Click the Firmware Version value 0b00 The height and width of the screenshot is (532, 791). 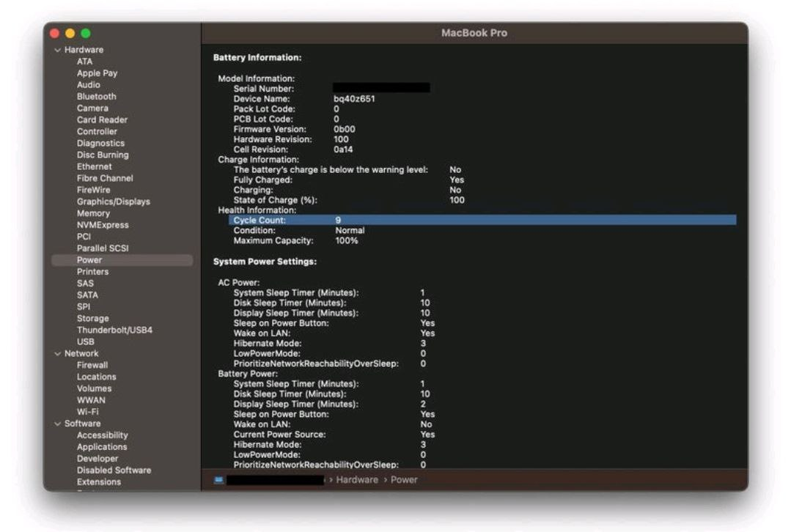click(x=344, y=129)
